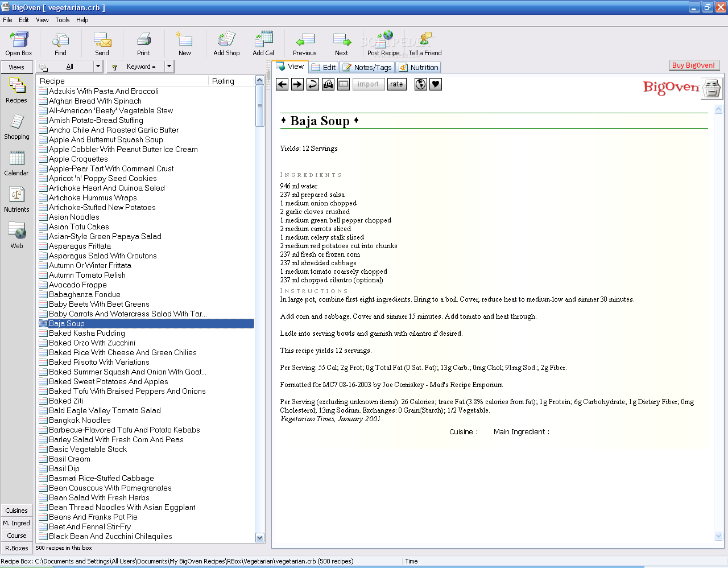Switch to the Notes/Tags tab

point(367,67)
